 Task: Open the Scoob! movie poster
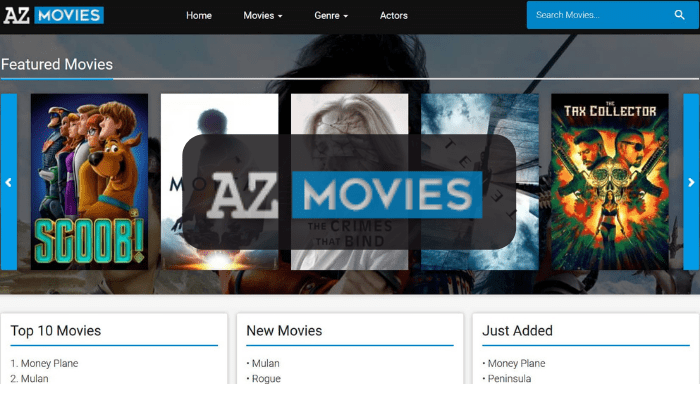pos(89,182)
